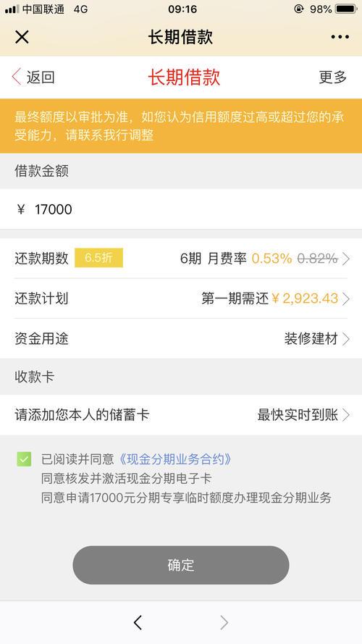The height and width of the screenshot is (644, 362).
Task: Tap the loan amount field showing 17000
Action: 181,209
